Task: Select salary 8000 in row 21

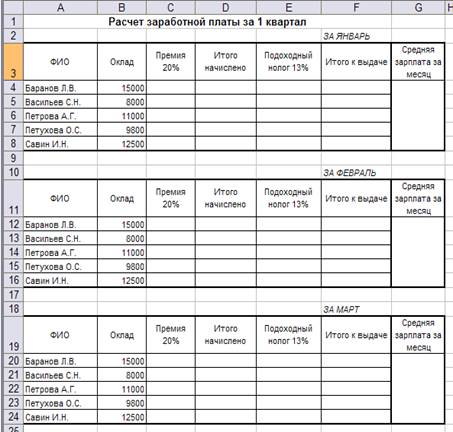Action: point(122,375)
